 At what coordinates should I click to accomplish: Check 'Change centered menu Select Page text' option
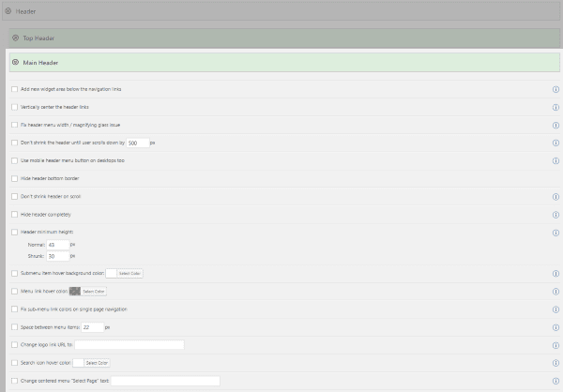coord(14,381)
